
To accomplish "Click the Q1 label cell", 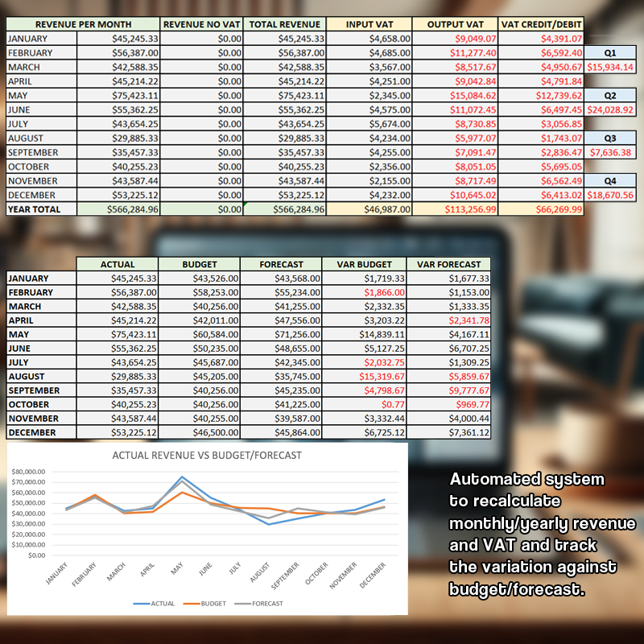I will pyautogui.click(x=610, y=52).
